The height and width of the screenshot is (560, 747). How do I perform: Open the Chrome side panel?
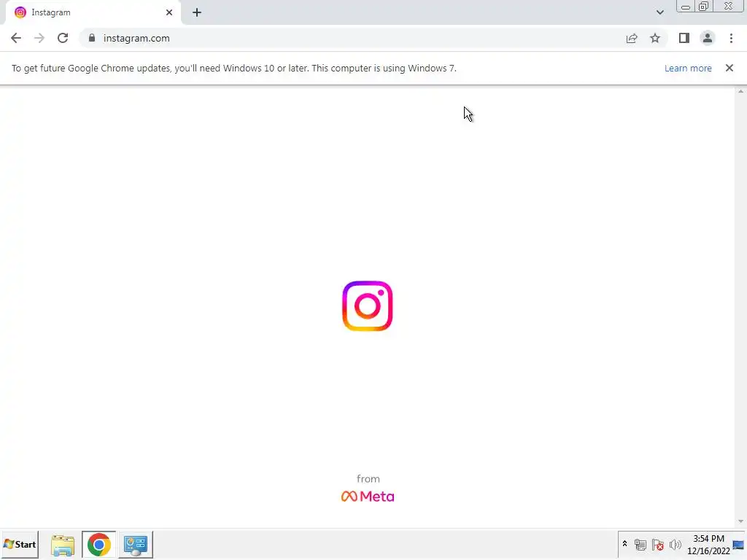[x=684, y=38]
